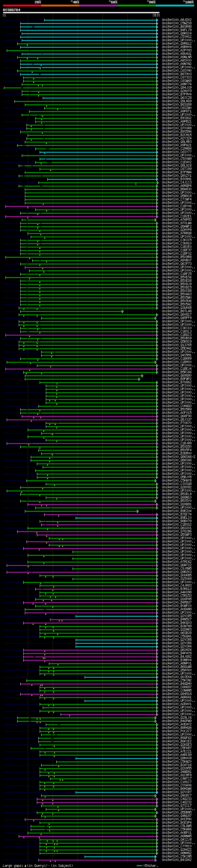The image size is (197, 868).
Task: Click the UniRef100_A9U4U1 label
Action: (x=177, y=54)
